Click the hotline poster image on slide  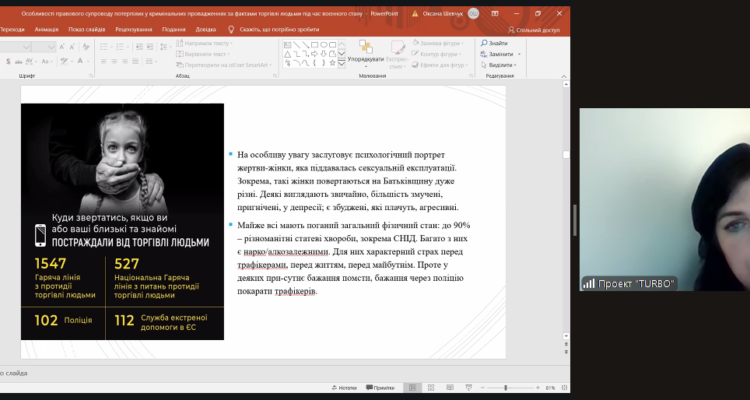(x=122, y=222)
